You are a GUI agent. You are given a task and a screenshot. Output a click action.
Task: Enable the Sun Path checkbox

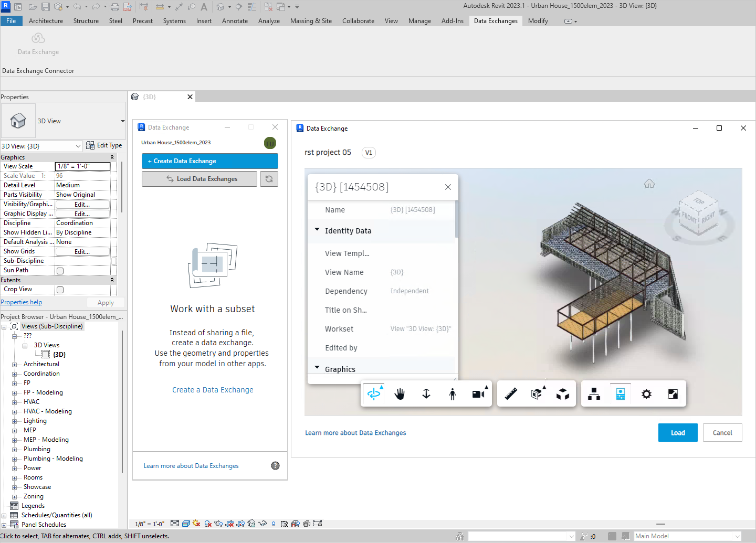[60, 271]
